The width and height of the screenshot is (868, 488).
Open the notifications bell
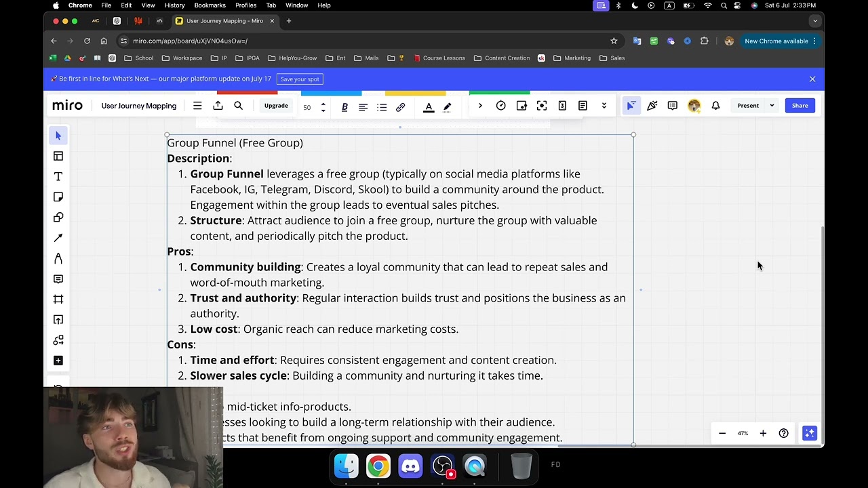tap(715, 106)
